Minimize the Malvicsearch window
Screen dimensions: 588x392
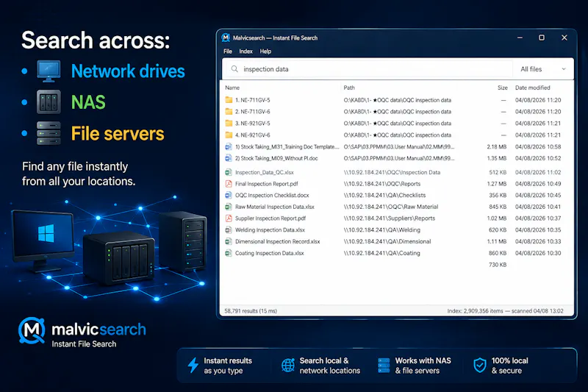[x=520, y=38]
